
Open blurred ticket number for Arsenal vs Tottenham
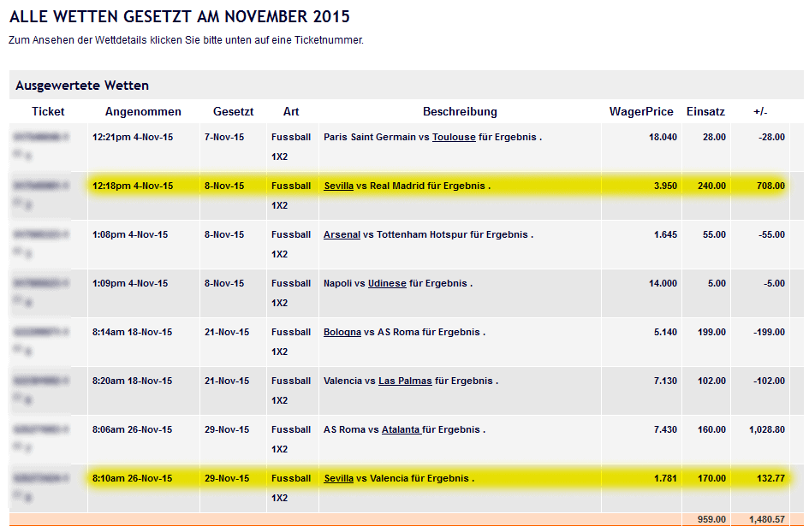coord(41,234)
